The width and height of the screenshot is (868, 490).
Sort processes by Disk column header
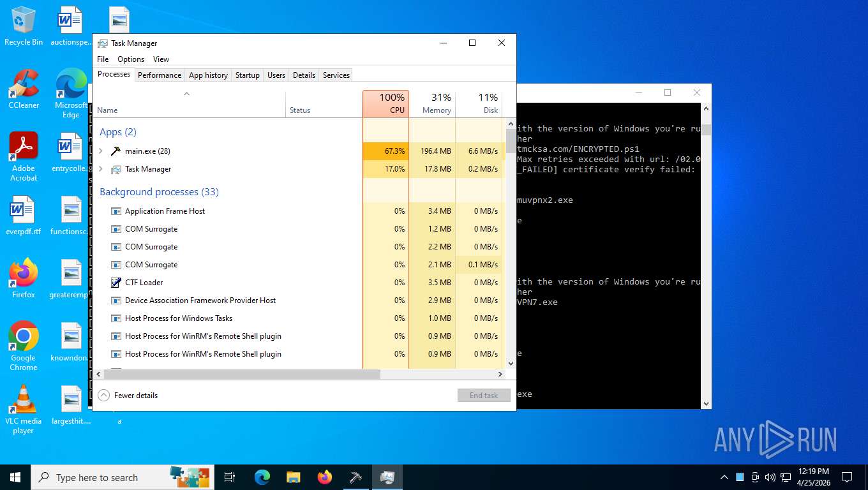(479, 103)
